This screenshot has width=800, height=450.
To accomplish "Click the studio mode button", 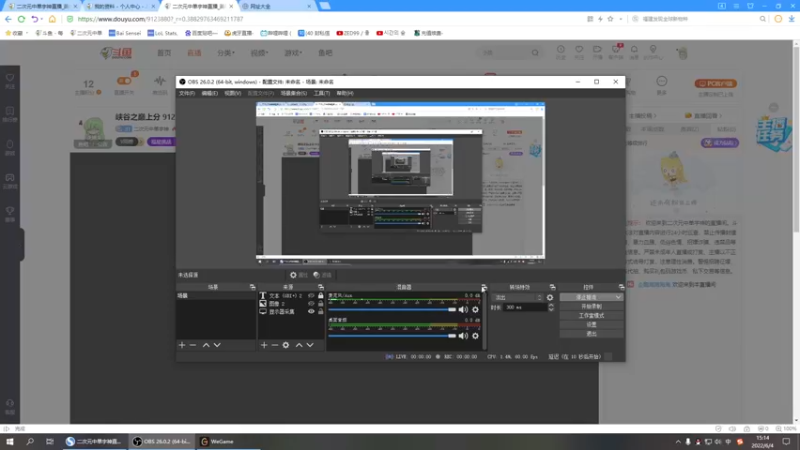I will (x=591, y=315).
